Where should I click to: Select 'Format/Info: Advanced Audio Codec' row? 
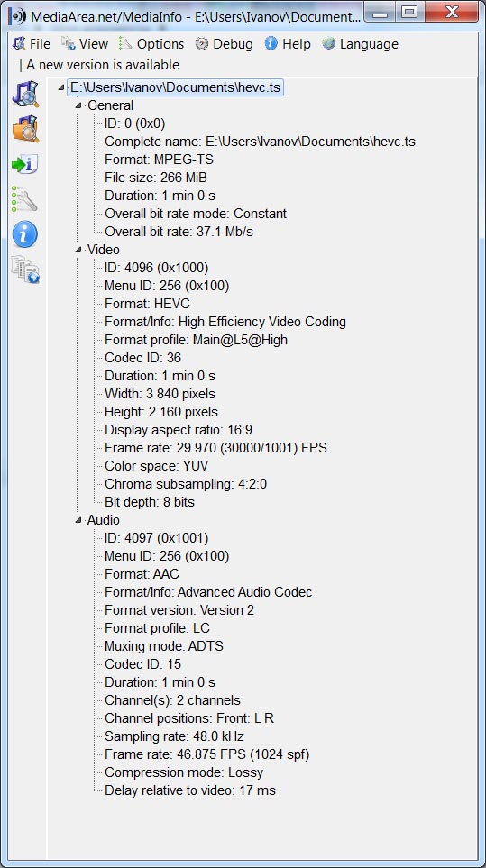(208, 592)
